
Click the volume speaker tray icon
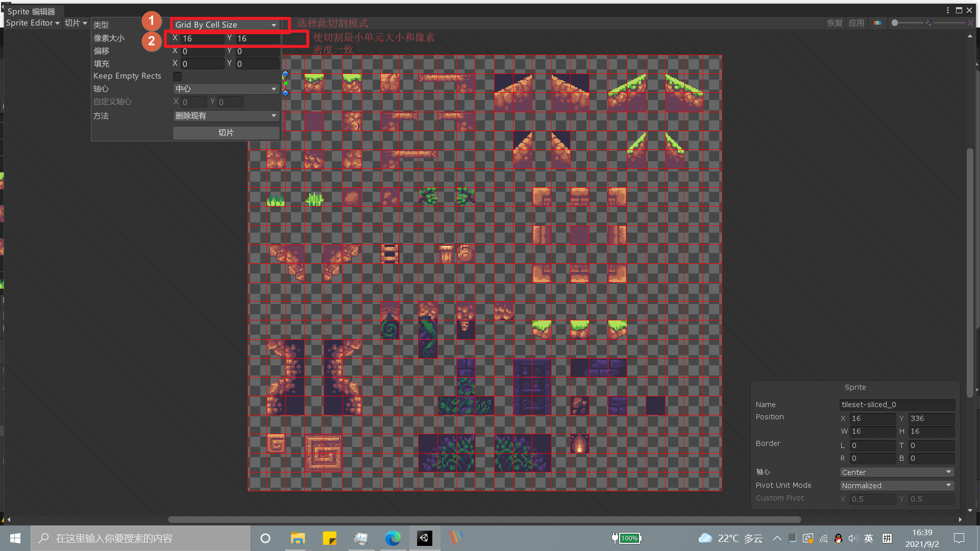[x=853, y=538]
